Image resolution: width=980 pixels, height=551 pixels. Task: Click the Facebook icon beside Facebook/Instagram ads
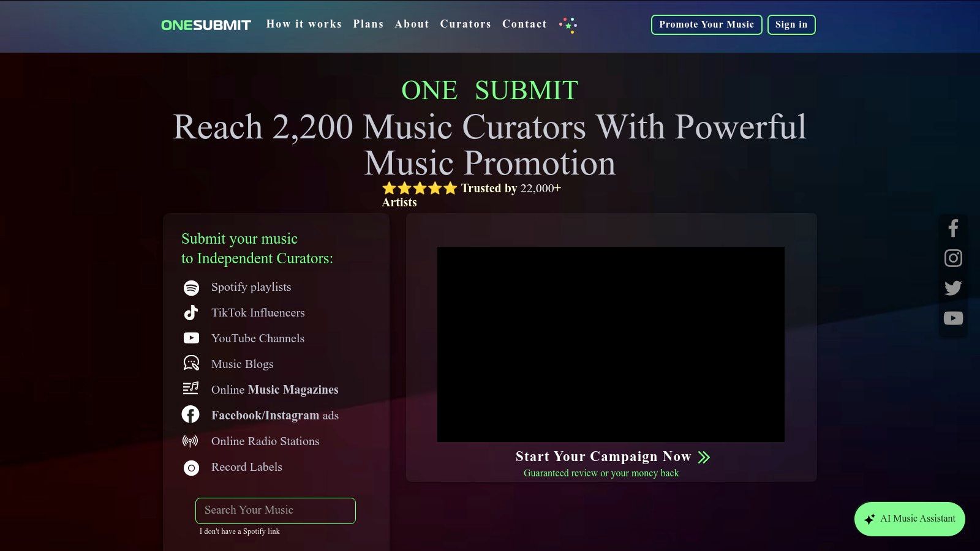190,414
